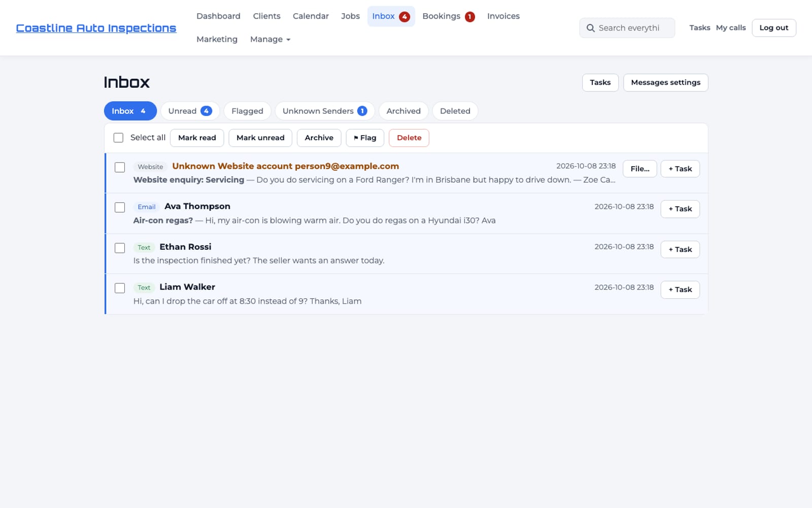Viewport: 812px width, 508px height.
Task: Click the Mark unread button
Action: coord(260,138)
